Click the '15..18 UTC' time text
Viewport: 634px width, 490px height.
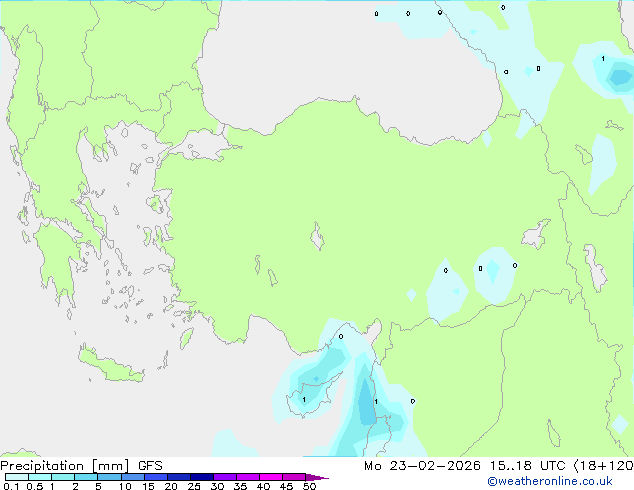[x=527, y=466]
